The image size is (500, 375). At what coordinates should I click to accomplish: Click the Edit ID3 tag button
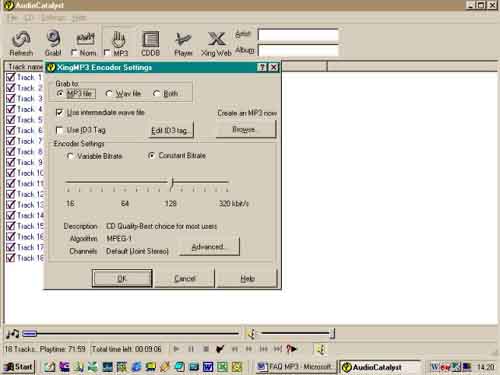[x=170, y=130]
